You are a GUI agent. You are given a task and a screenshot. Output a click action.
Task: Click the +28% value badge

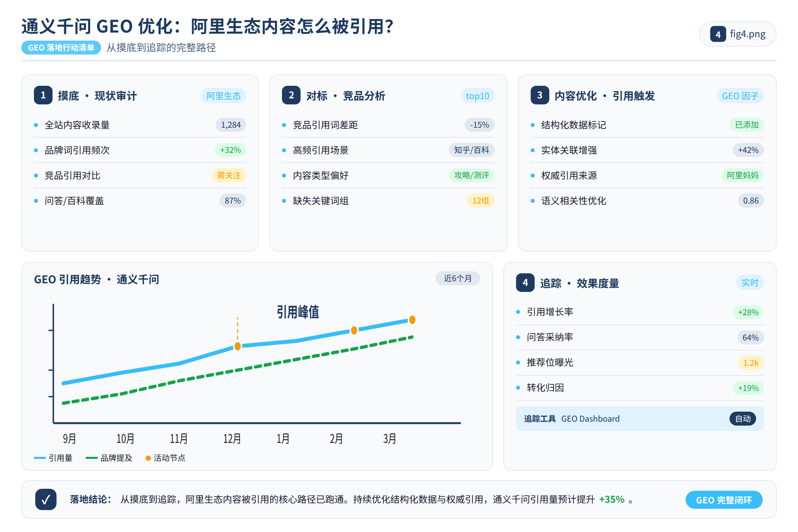coord(748,312)
